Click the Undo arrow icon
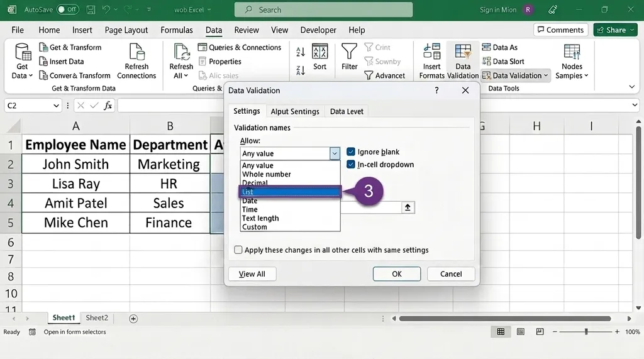The image size is (644, 359). click(x=106, y=9)
